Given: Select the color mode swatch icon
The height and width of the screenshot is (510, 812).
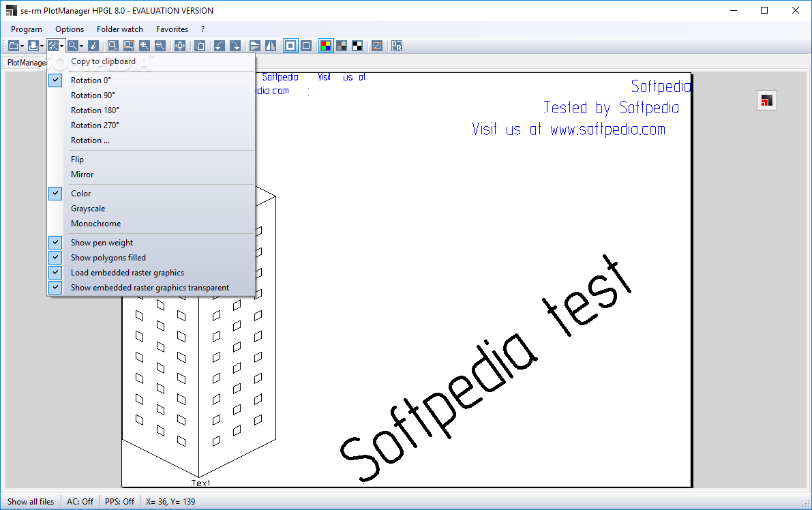Looking at the screenshot, I should coord(326,46).
